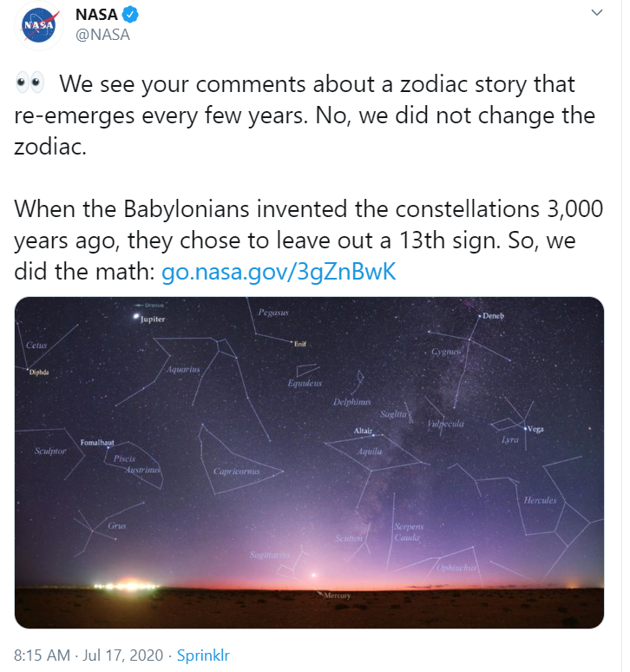Open the tweet options chevron menu

point(596,14)
